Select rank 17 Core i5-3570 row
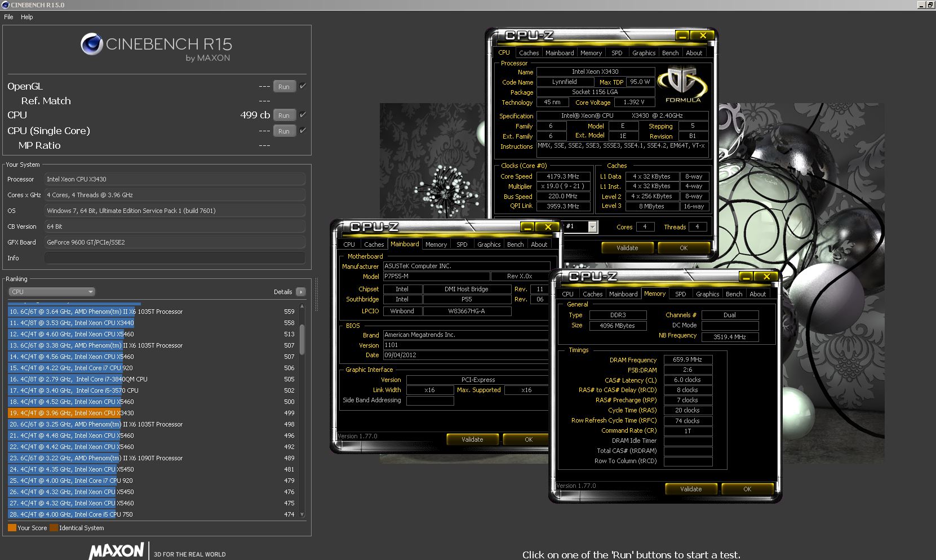This screenshot has height=560, width=936. (x=152, y=390)
